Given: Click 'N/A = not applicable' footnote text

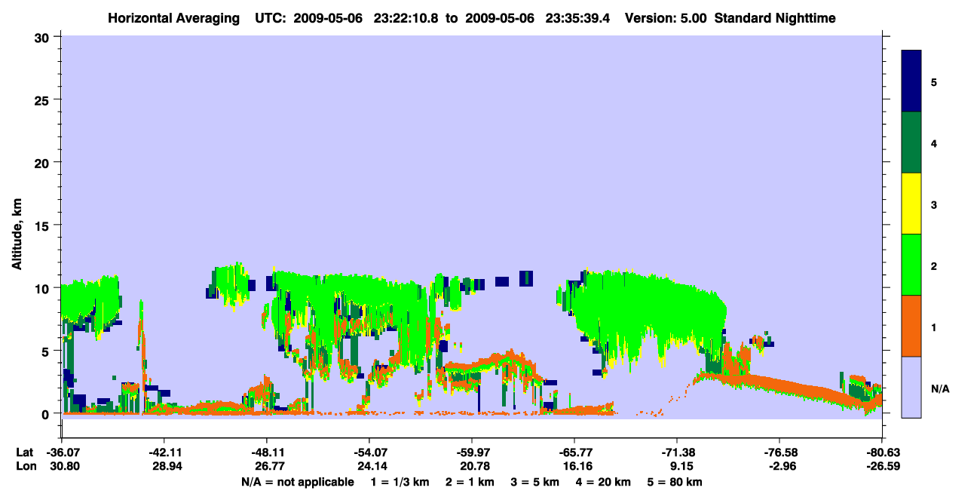Looking at the screenshot, I should pos(297,482).
